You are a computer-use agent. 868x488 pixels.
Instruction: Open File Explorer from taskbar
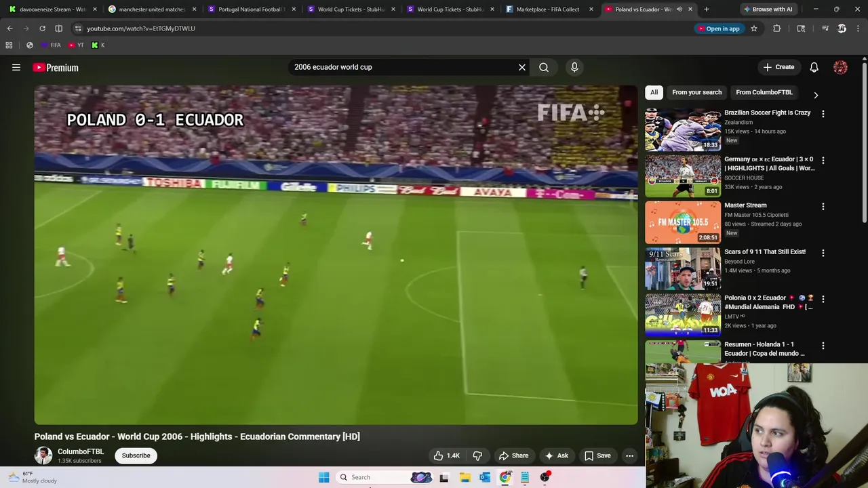pyautogui.click(x=465, y=477)
